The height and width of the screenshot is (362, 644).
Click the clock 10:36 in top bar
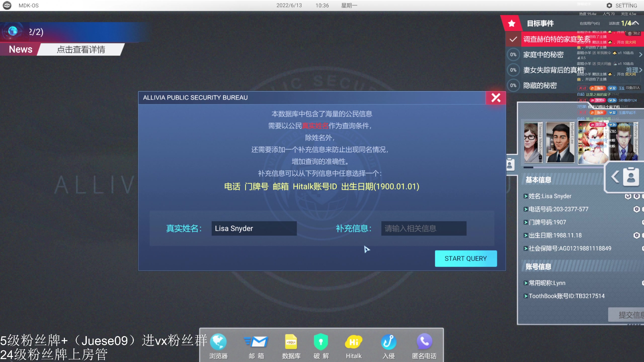click(x=322, y=6)
